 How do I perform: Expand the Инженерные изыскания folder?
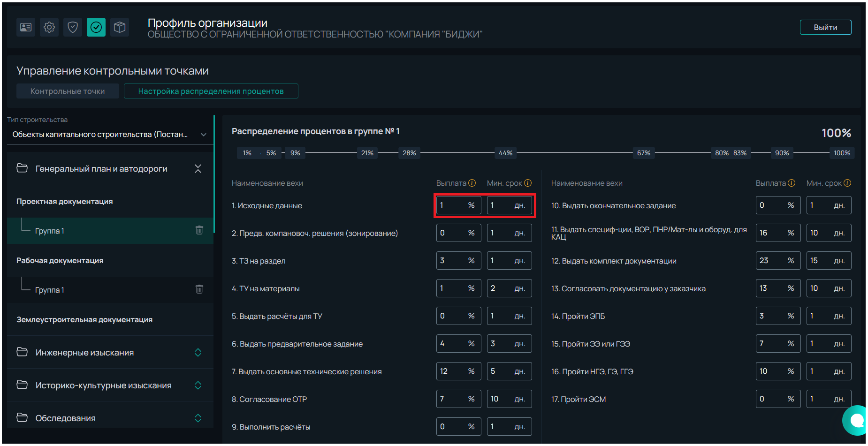198,352
